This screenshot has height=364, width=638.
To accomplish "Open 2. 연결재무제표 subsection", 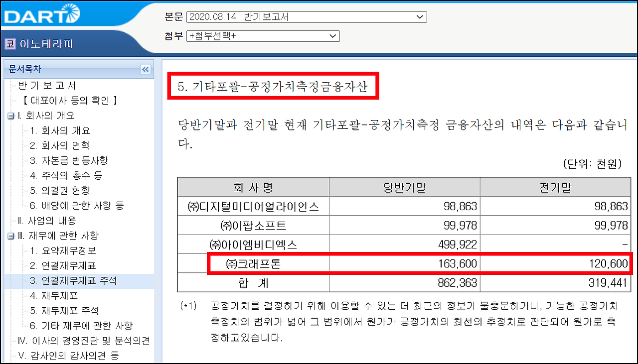I will (x=63, y=265).
